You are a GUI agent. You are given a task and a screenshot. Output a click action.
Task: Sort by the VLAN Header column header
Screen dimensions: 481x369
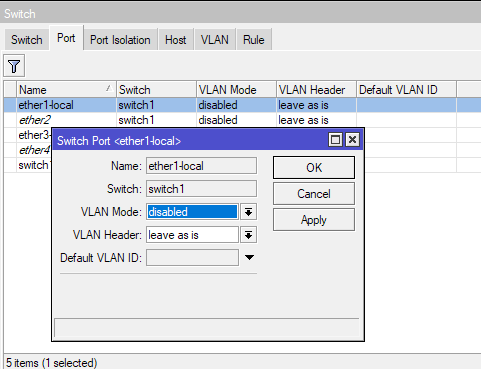click(316, 90)
